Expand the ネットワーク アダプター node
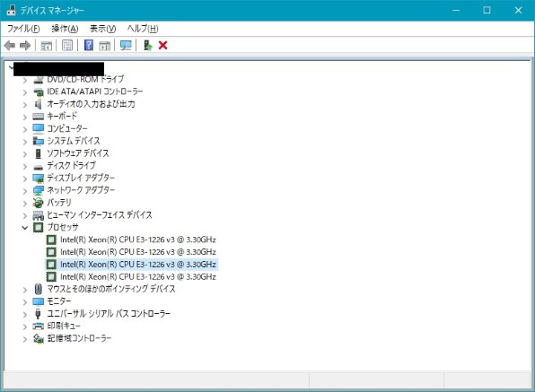 [25, 190]
